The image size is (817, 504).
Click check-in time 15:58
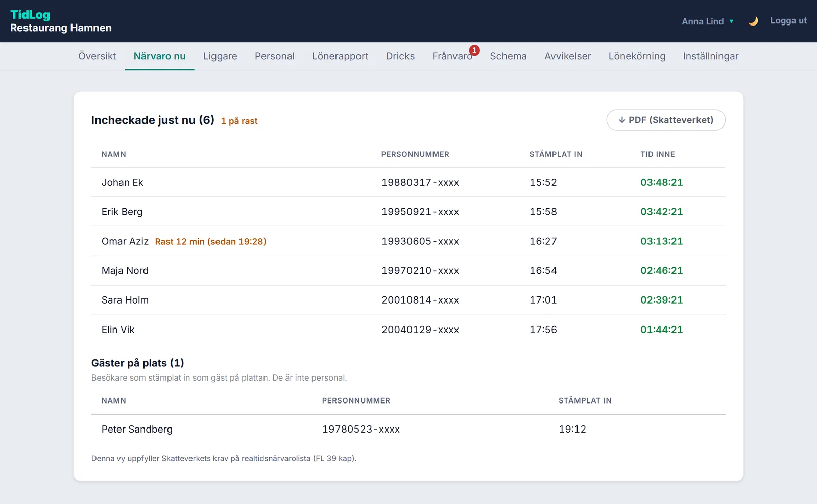click(543, 212)
